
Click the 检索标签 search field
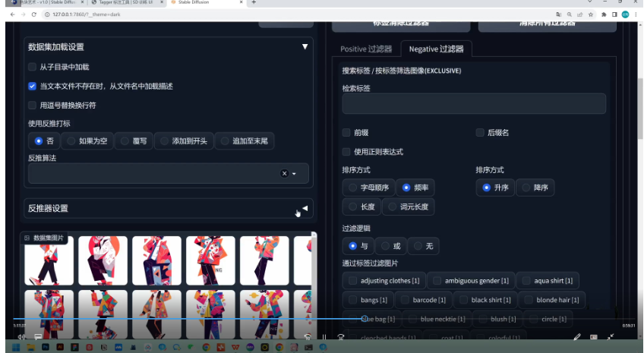pyautogui.click(x=474, y=103)
